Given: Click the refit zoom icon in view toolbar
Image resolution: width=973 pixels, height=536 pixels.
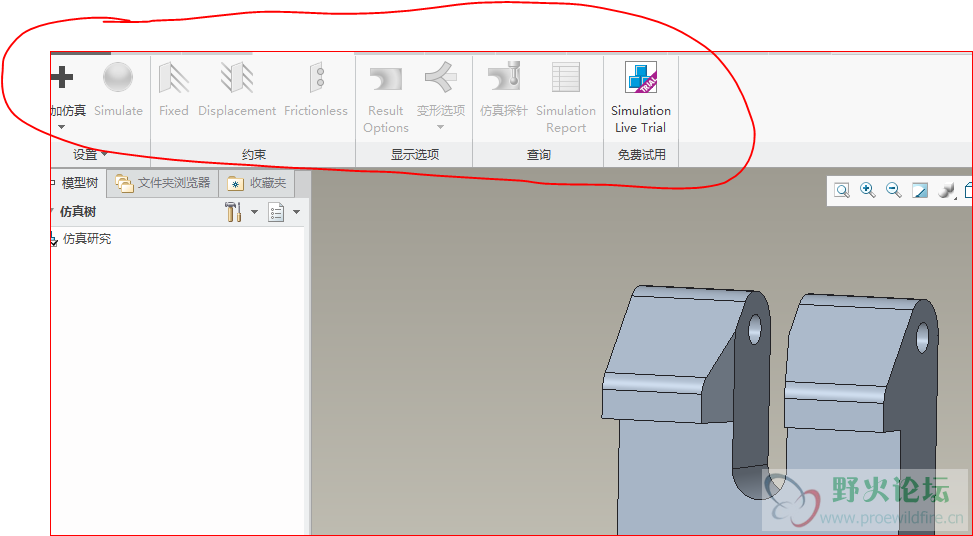Looking at the screenshot, I should tap(842, 190).
